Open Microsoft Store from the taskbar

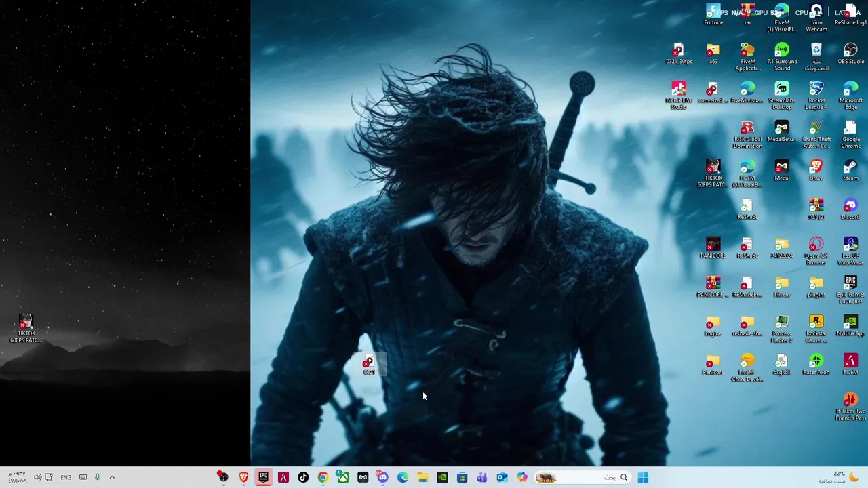(462, 477)
